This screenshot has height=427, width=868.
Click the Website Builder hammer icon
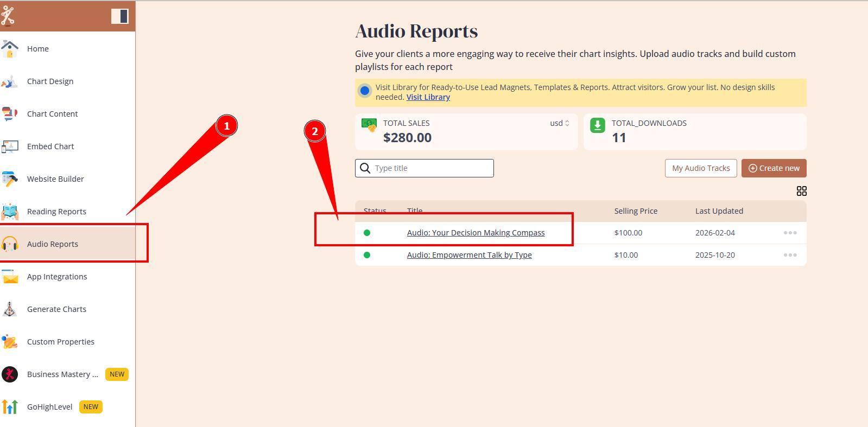pyautogui.click(x=10, y=179)
